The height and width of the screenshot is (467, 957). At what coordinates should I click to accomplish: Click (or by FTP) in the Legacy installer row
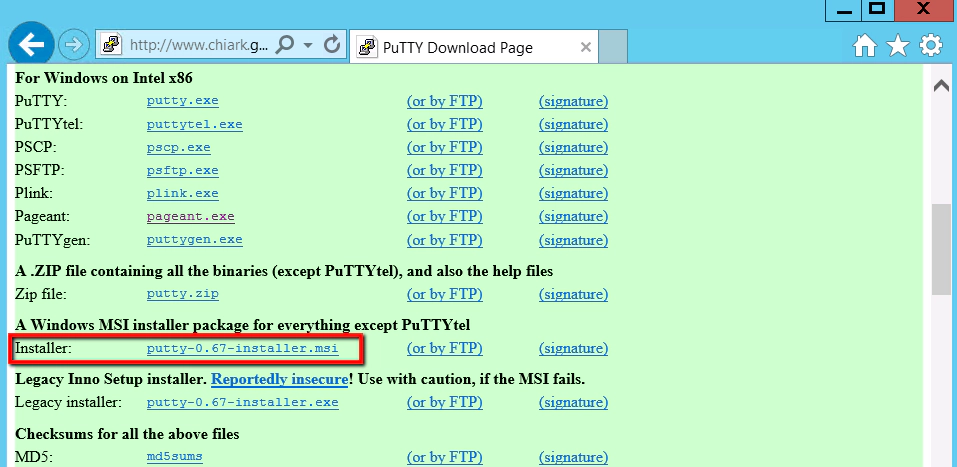pos(445,403)
